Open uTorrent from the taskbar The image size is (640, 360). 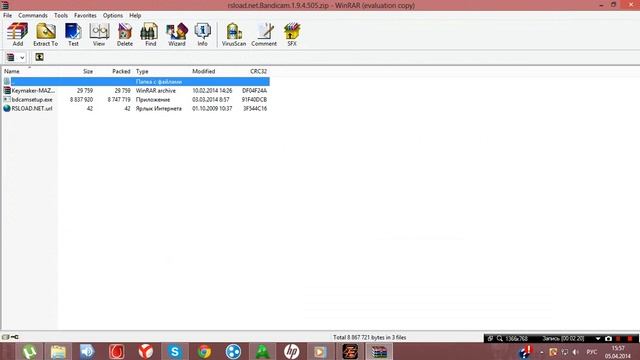point(29,351)
